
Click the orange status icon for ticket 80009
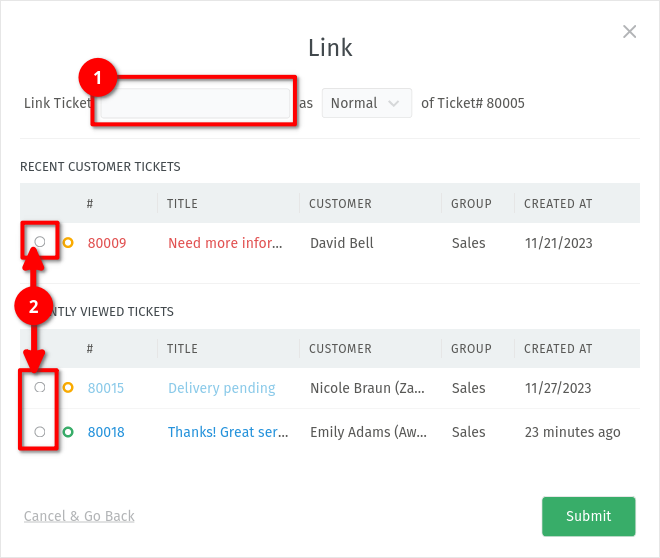[x=68, y=243]
